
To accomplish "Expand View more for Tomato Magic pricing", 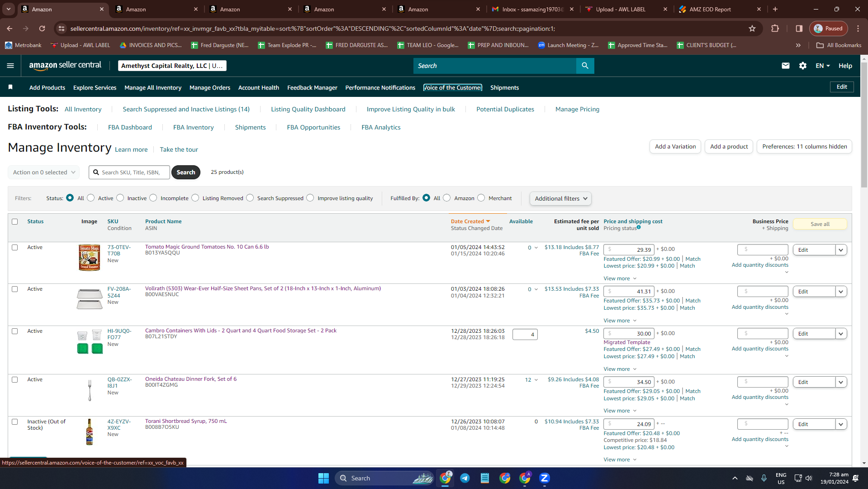I will [620, 278].
